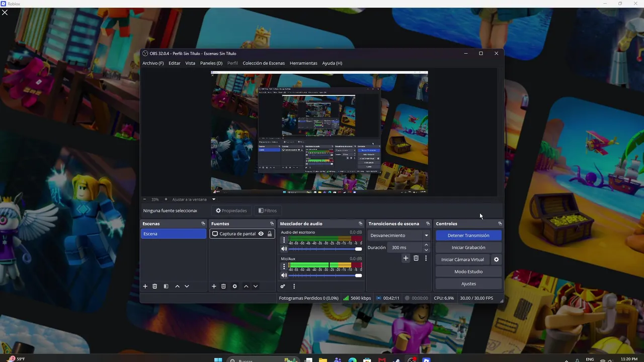The height and width of the screenshot is (362, 644).
Task: Pop out the Escenas dock
Action: tap(203, 224)
